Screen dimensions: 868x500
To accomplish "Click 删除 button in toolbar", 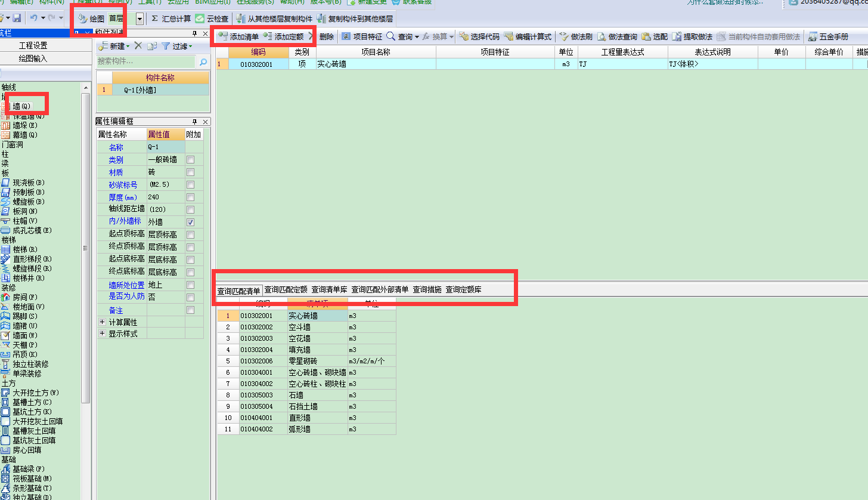I will pos(326,36).
